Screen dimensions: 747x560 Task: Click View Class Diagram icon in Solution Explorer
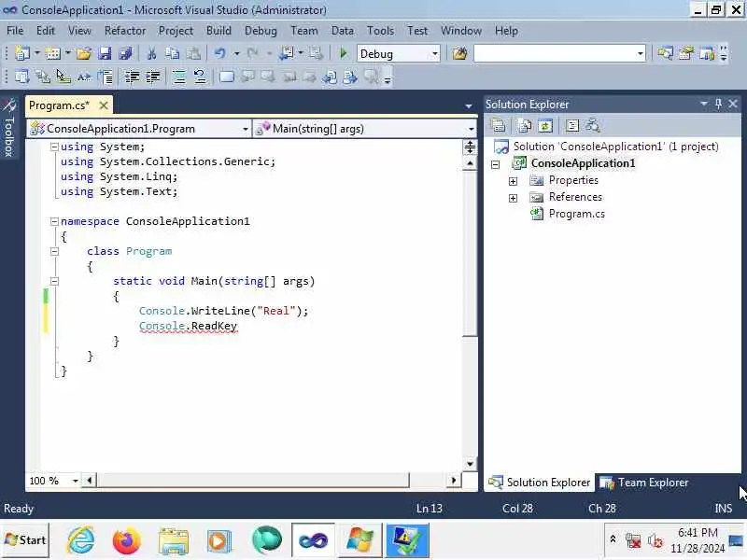coord(593,126)
